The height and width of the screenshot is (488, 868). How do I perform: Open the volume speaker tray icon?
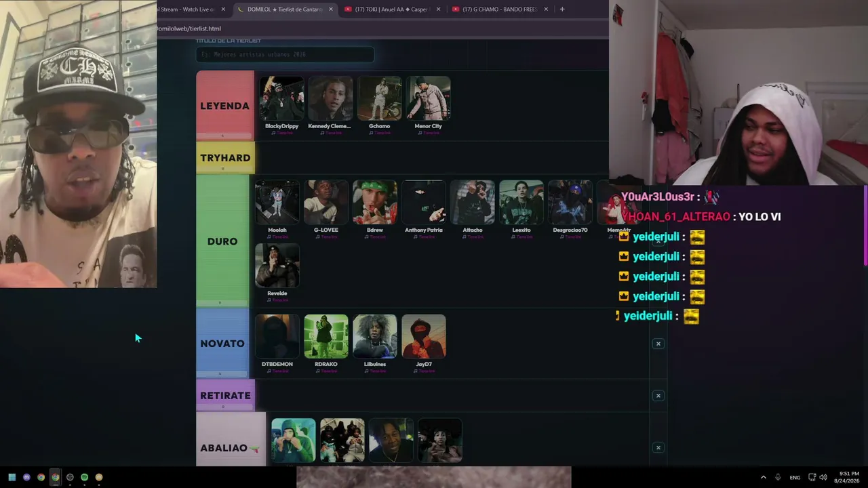click(x=823, y=477)
